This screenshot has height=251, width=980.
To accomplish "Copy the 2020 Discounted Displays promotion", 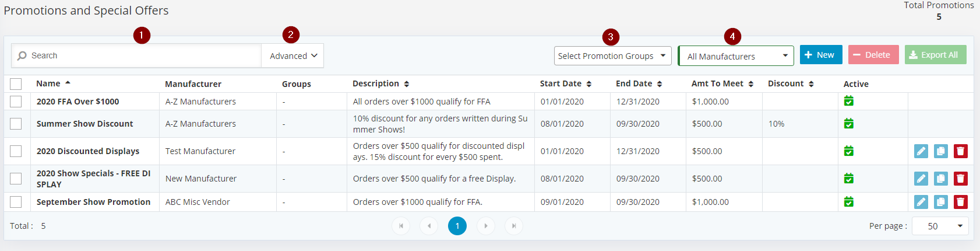I will click(x=941, y=151).
